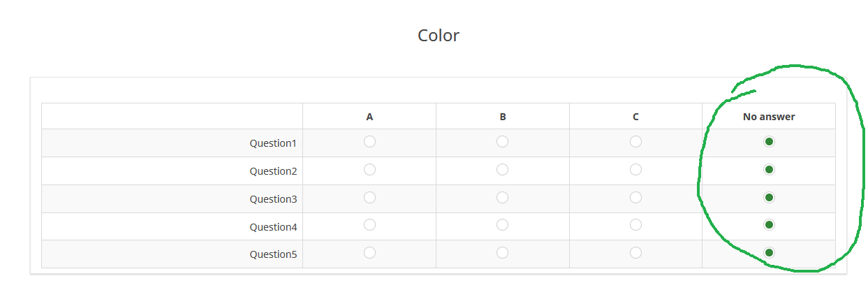This screenshot has width=868, height=297.
Task: Select option A for Question3
Action: tap(369, 198)
